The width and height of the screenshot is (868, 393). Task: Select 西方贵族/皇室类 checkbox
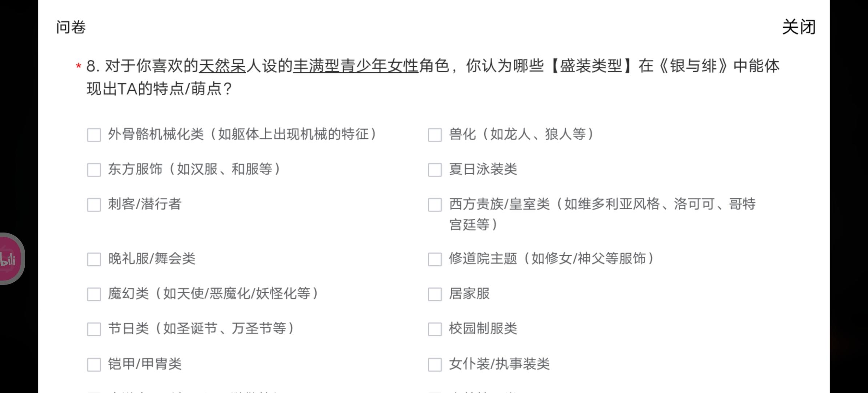[x=435, y=205]
